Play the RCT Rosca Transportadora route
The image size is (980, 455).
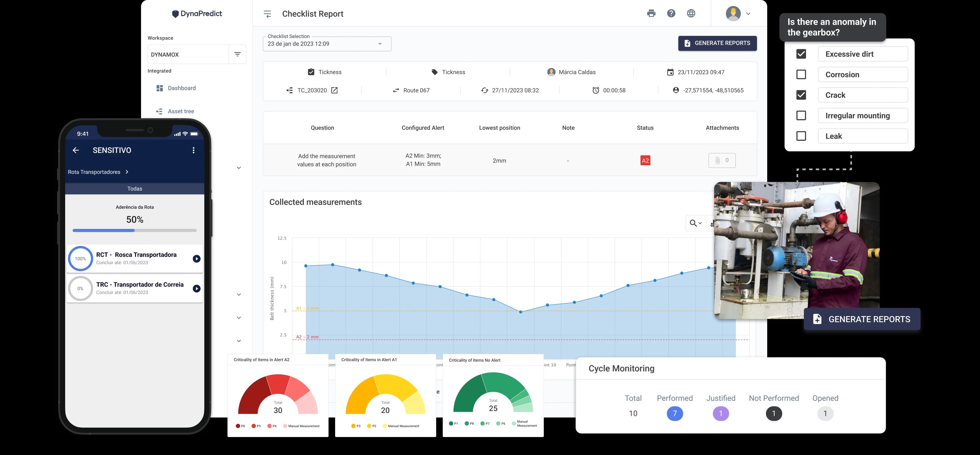[x=196, y=259]
